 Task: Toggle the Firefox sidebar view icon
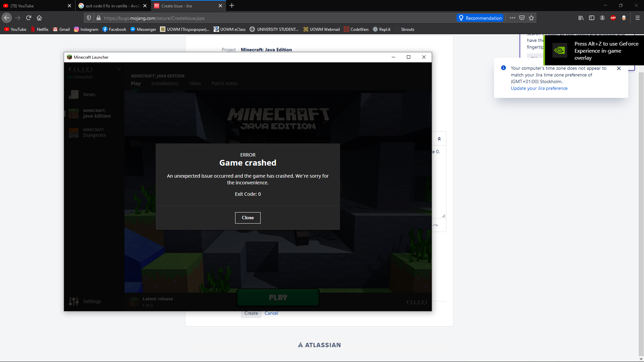pyautogui.click(x=592, y=18)
